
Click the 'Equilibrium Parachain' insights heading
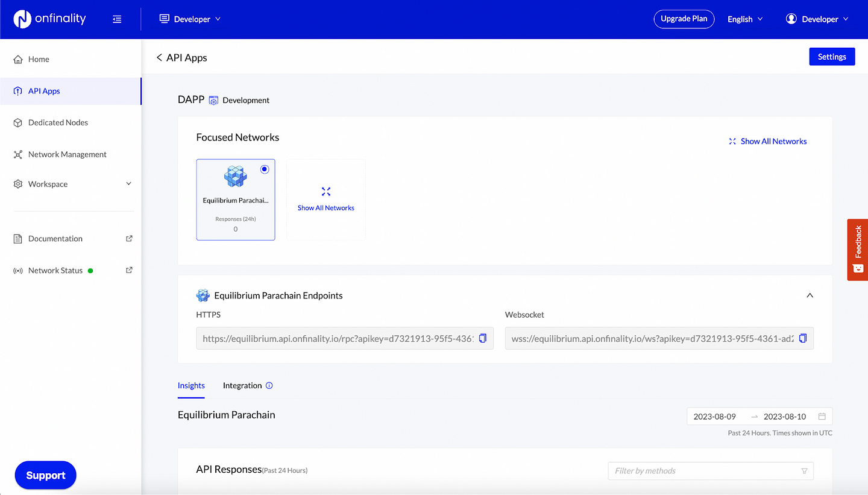pos(227,415)
